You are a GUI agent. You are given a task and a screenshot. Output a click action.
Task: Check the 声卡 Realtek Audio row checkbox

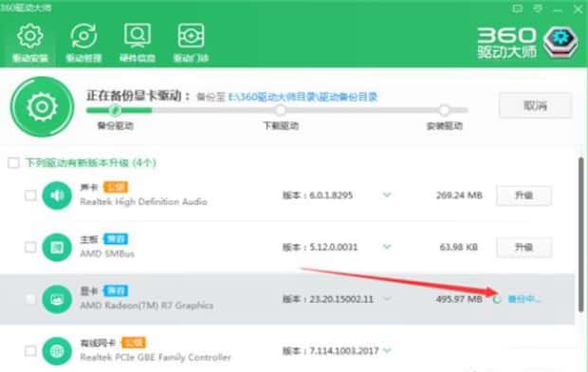[30, 195]
